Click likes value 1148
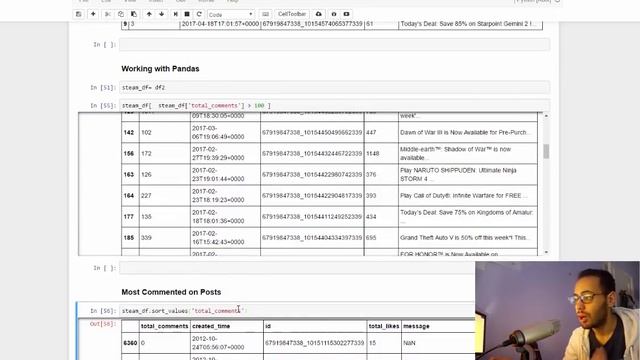This screenshot has height=360, width=640. pyautogui.click(x=372, y=153)
